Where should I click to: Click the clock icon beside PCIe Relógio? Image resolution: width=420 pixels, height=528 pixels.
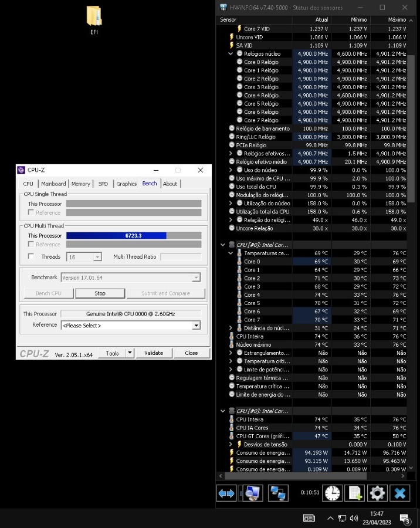232,145
